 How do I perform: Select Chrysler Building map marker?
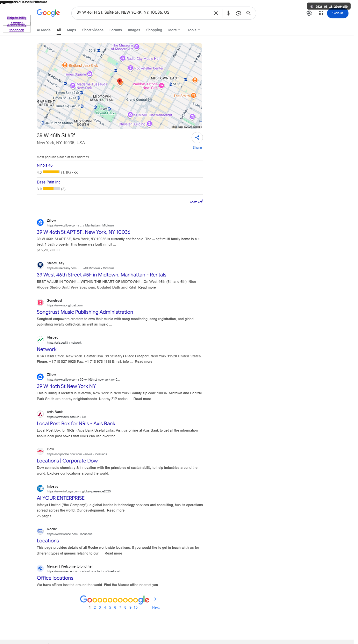point(149,124)
